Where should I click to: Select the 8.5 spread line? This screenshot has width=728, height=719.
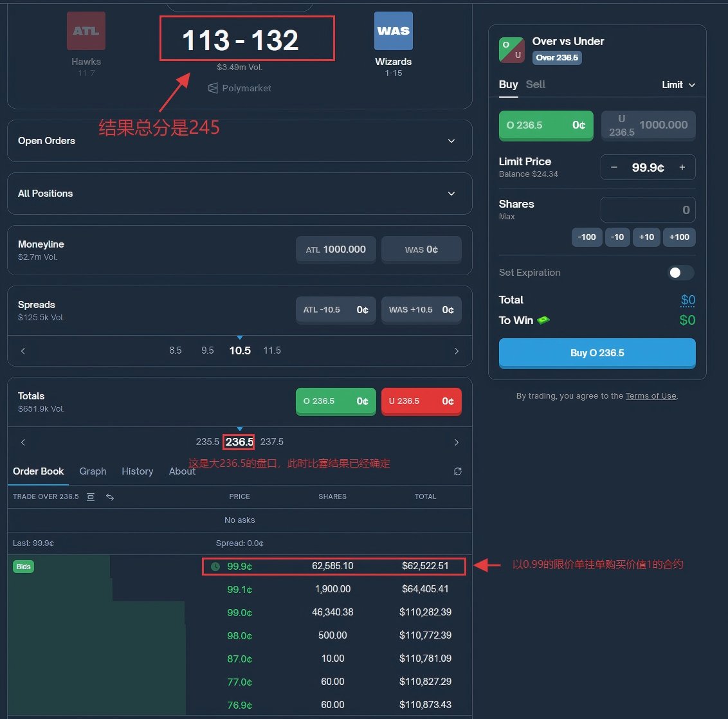pyautogui.click(x=176, y=350)
